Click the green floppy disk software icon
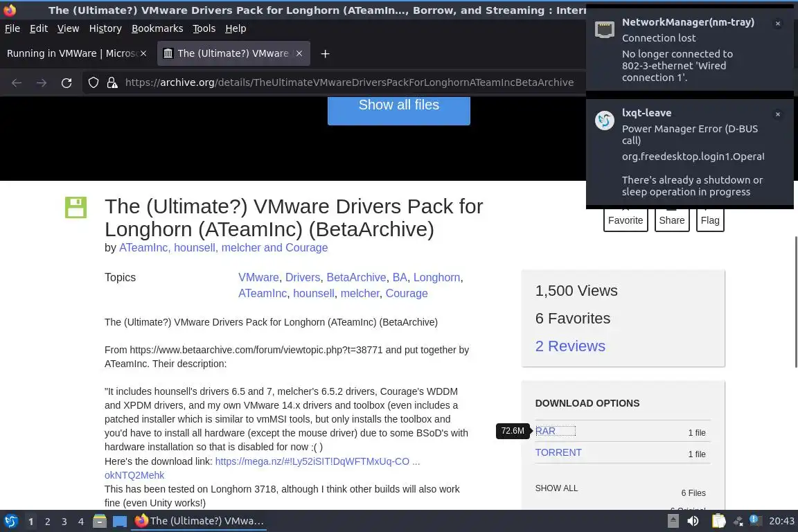The width and height of the screenshot is (798, 532). (x=76, y=207)
